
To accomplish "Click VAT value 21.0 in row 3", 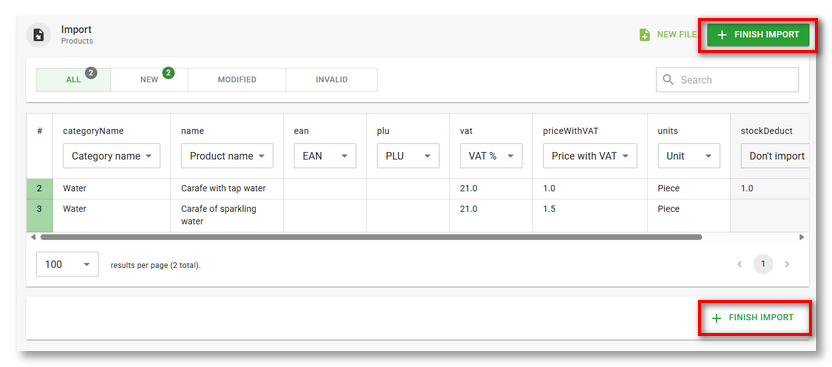I will 468,209.
